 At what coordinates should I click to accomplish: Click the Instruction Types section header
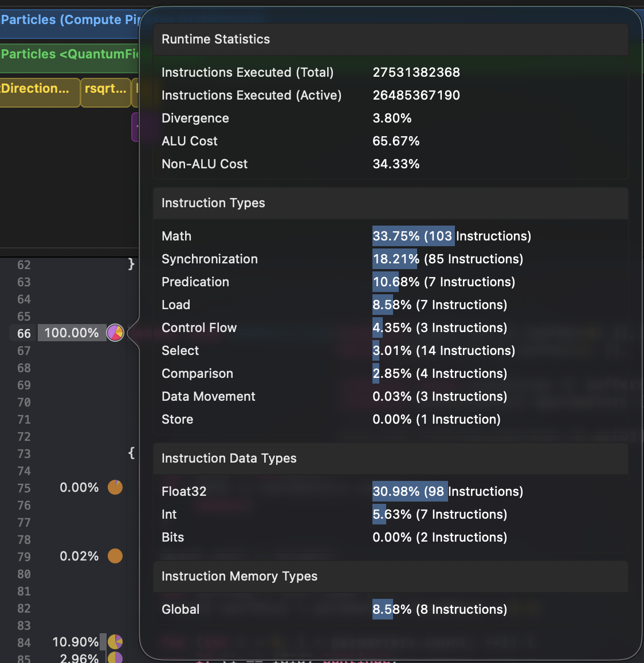(213, 203)
